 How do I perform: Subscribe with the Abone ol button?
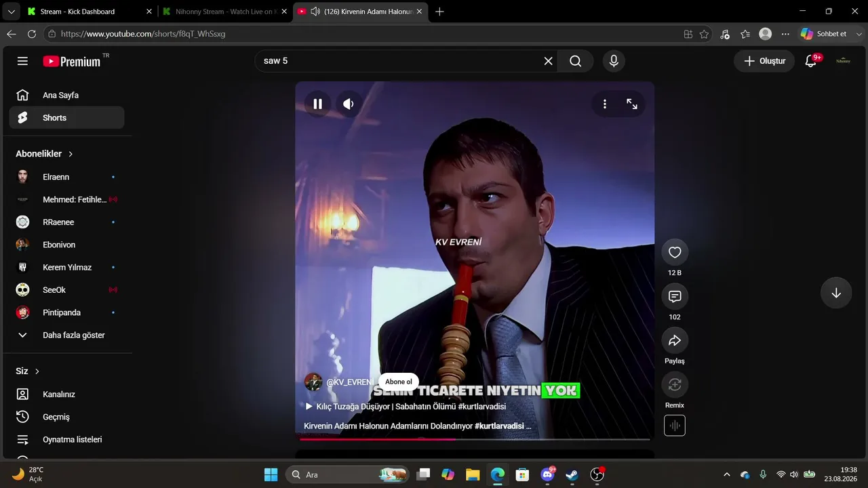(x=399, y=382)
